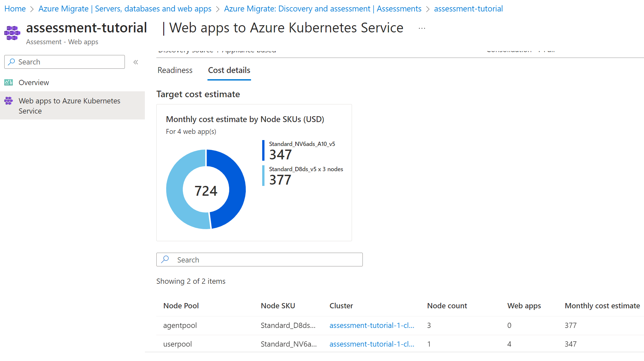This screenshot has width=644, height=361.
Task: Switch to the Cost details tab
Action: coord(229,70)
